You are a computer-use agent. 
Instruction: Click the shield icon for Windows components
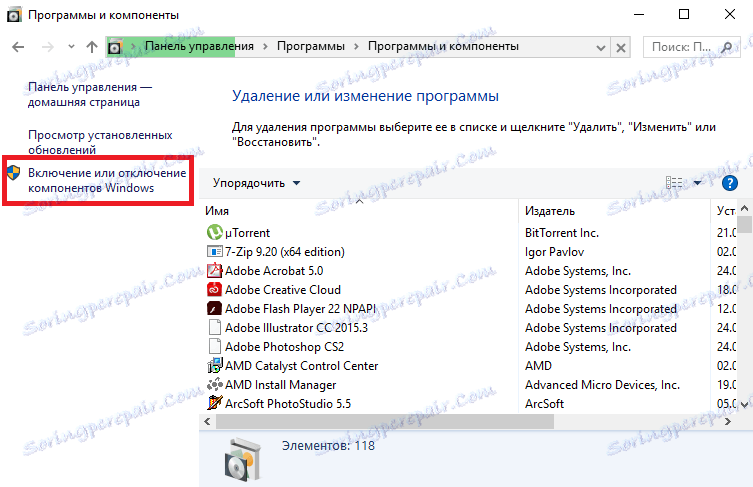13,173
